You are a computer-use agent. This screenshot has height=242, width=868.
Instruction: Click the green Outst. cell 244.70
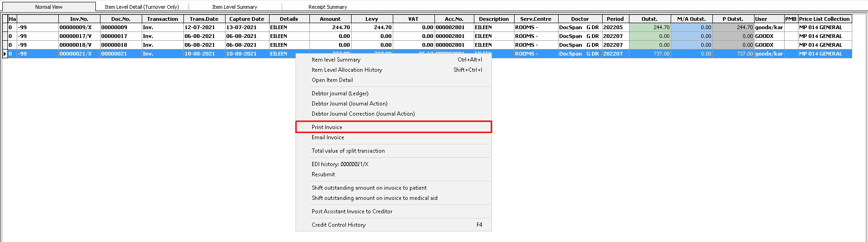[x=650, y=27]
